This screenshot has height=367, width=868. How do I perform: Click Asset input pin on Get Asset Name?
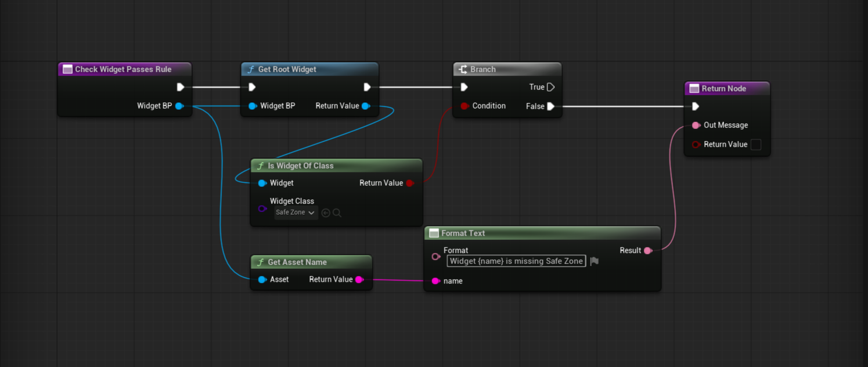262,279
